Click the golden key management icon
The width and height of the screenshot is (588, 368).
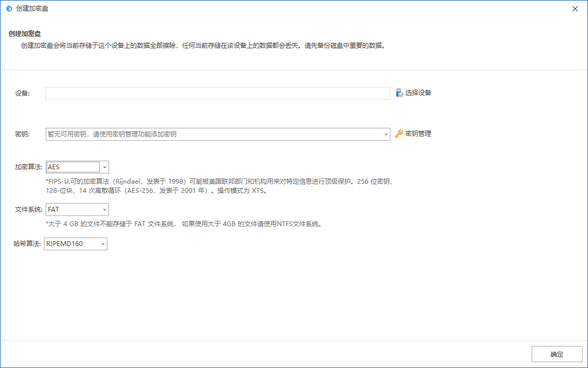point(398,134)
